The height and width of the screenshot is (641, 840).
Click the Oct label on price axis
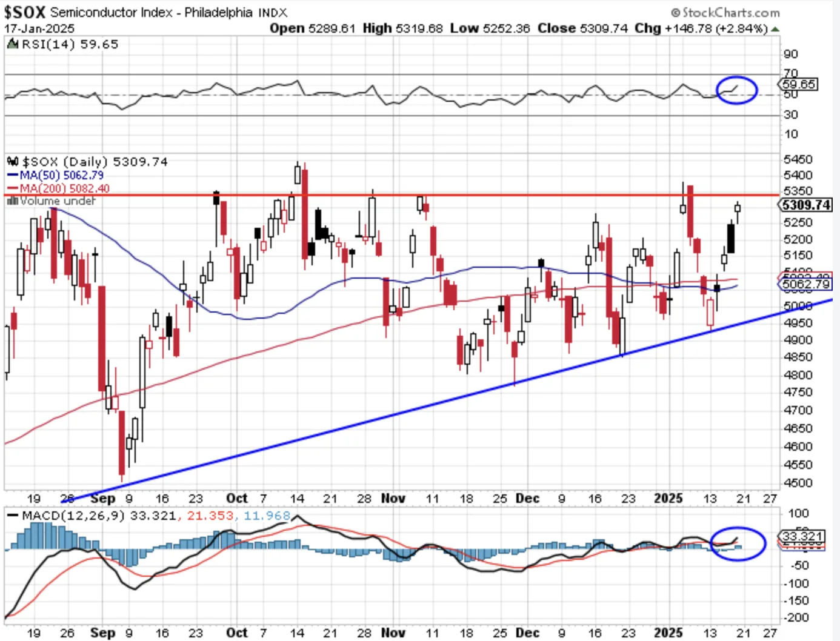[x=237, y=498]
